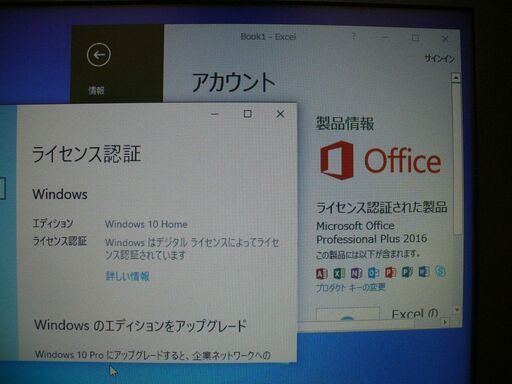512x384 pixels.
Task: Click the Publisher app icon
Action: 407,272
